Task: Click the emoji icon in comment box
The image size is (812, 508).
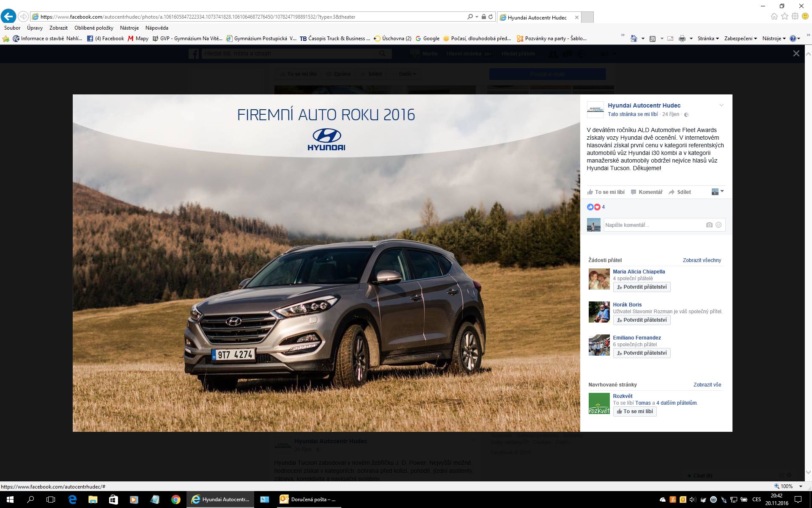Action: click(719, 225)
